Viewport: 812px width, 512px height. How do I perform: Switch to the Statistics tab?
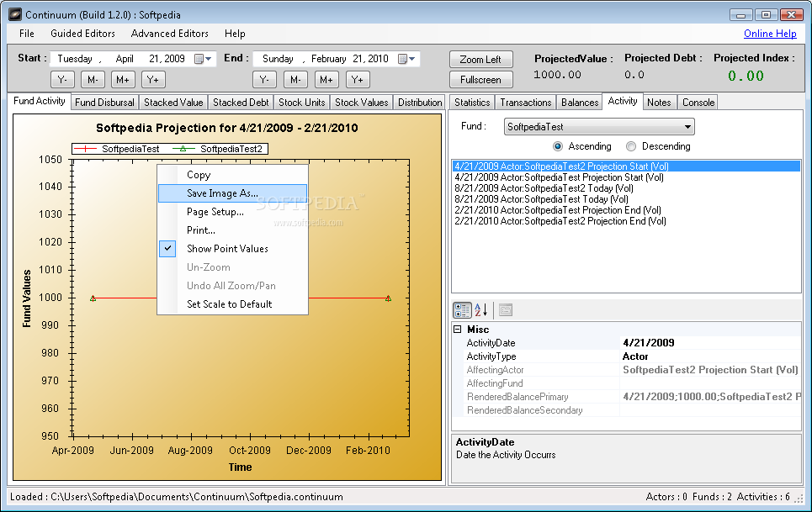(472, 103)
